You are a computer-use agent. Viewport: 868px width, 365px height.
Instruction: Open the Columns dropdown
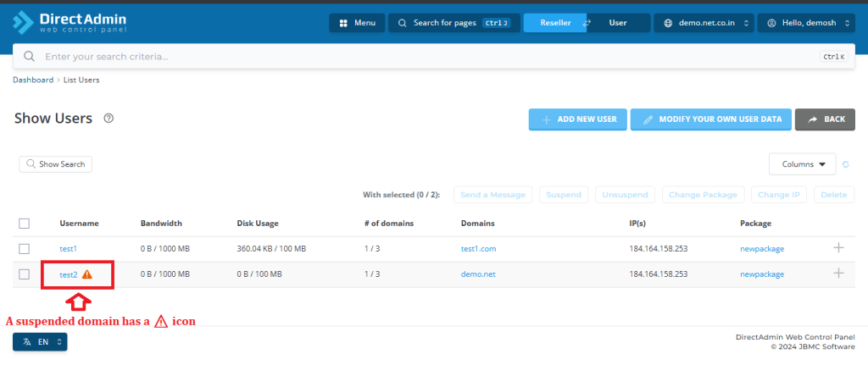(802, 164)
